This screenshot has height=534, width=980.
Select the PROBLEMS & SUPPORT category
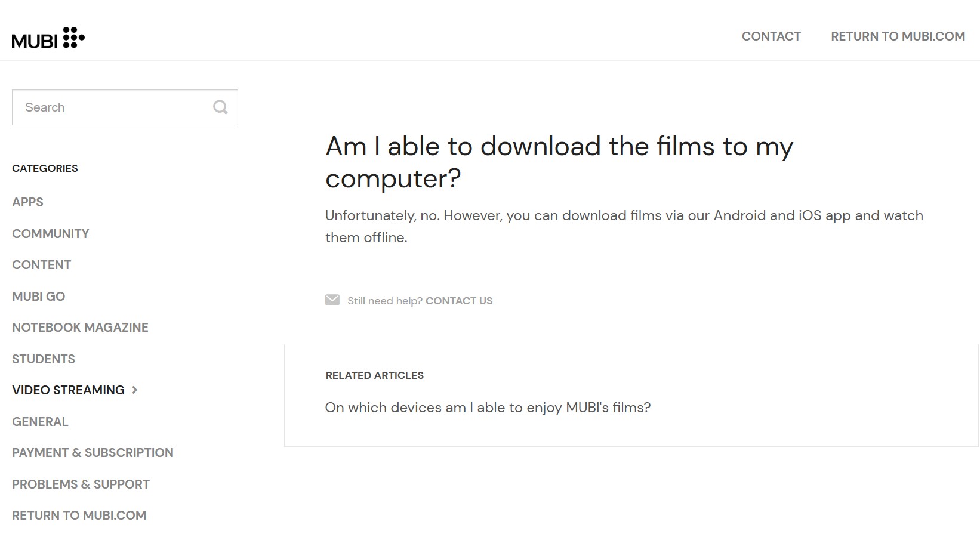[81, 484]
